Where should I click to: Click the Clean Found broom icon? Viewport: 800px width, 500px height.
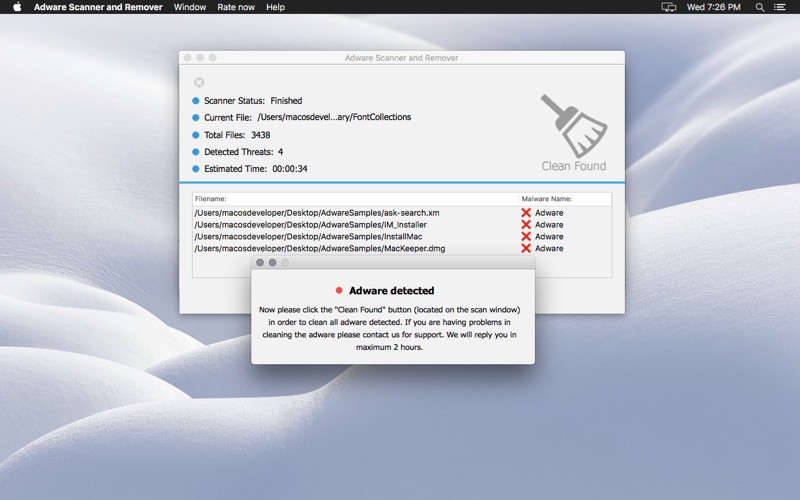pos(574,126)
